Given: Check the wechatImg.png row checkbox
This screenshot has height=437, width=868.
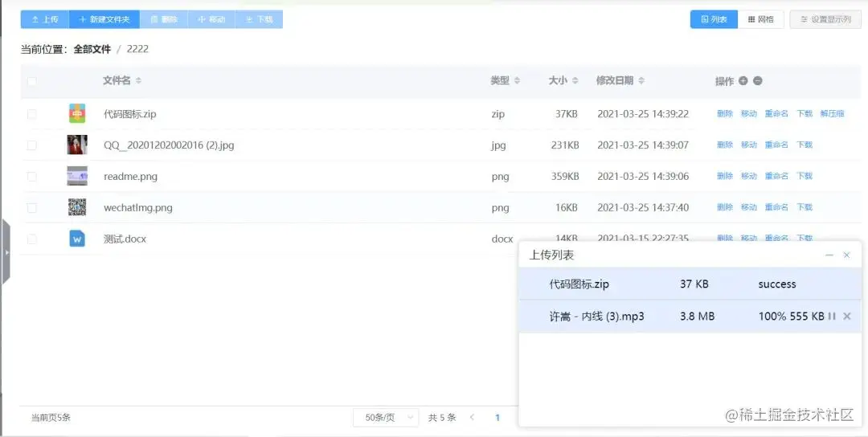Looking at the screenshot, I should 32,207.
